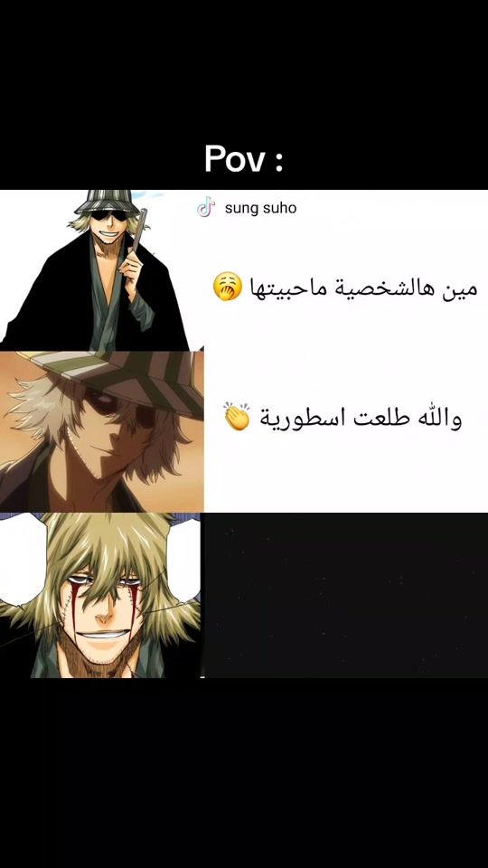
Task: Click the green kimono collar in top image
Action: pos(105,293)
